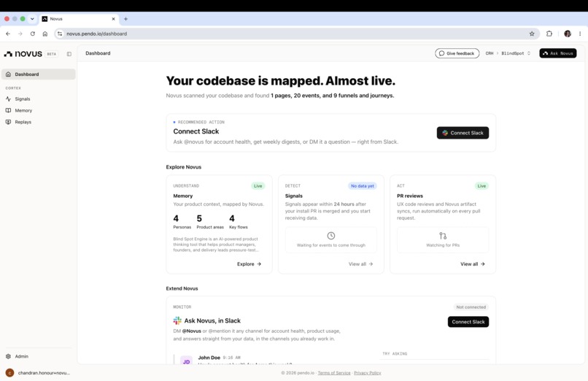Click the John Doe name in chat preview
This screenshot has height=381, width=588.
[x=209, y=358]
